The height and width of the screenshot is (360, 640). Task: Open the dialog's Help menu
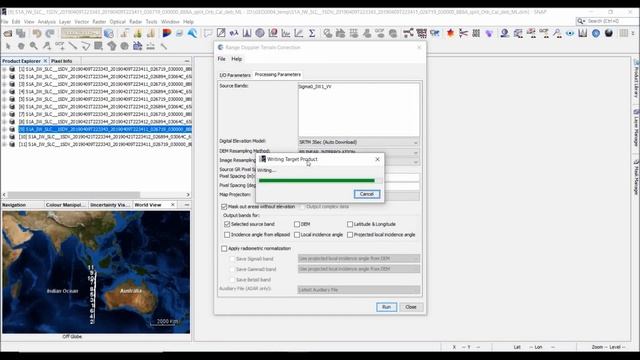(x=237, y=59)
